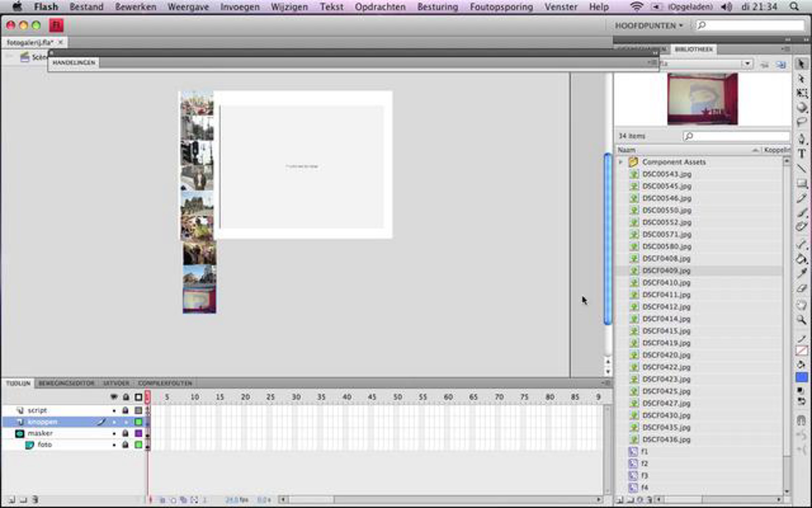Open the Wijzigen menu

pyautogui.click(x=289, y=7)
